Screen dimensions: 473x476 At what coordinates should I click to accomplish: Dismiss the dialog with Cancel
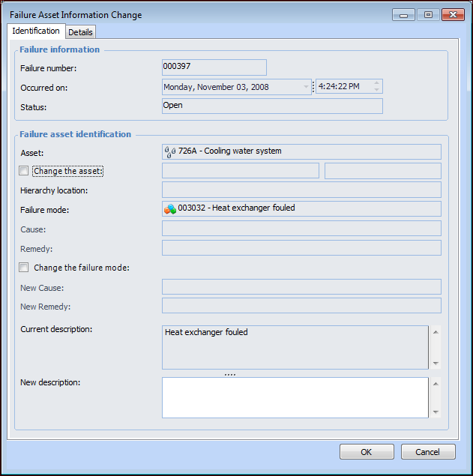pos(428,452)
